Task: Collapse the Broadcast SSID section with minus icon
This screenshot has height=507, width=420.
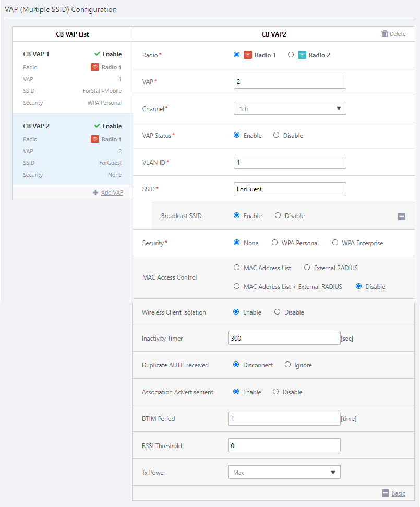Action: click(402, 216)
